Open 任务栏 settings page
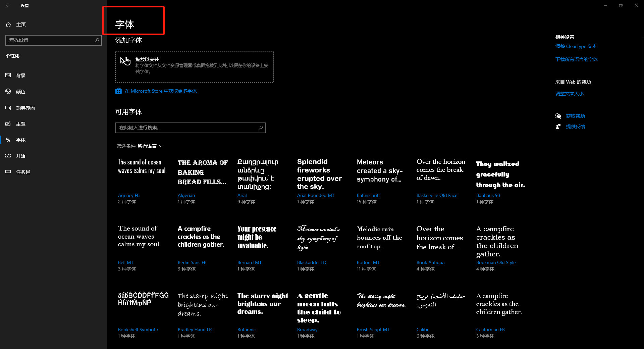Image resolution: width=644 pixels, height=349 pixels. click(54, 172)
